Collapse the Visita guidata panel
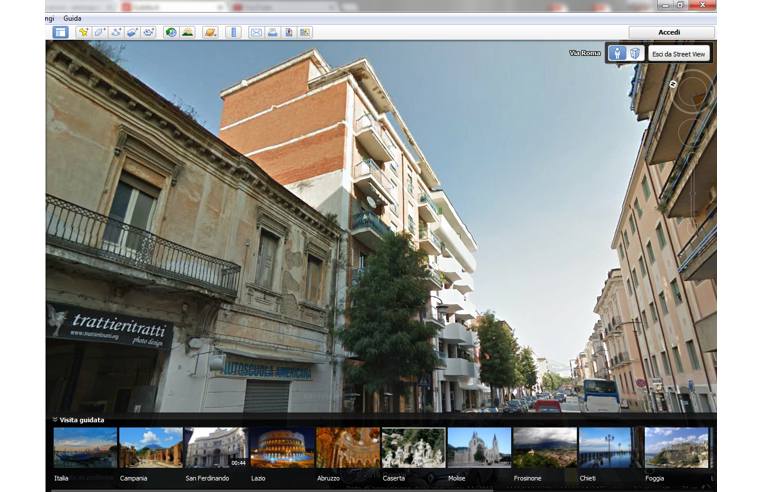This screenshot has height=492, width=764. coord(55,420)
